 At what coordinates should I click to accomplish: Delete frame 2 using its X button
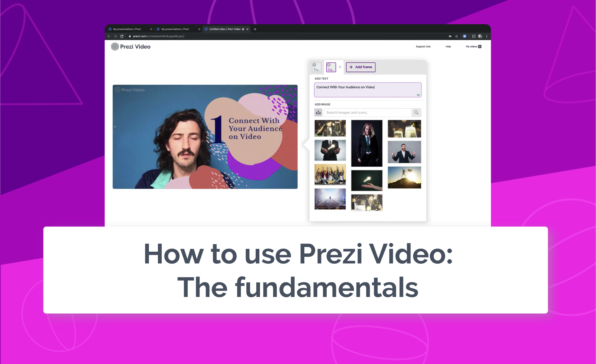pyautogui.click(x=340, y=67)
